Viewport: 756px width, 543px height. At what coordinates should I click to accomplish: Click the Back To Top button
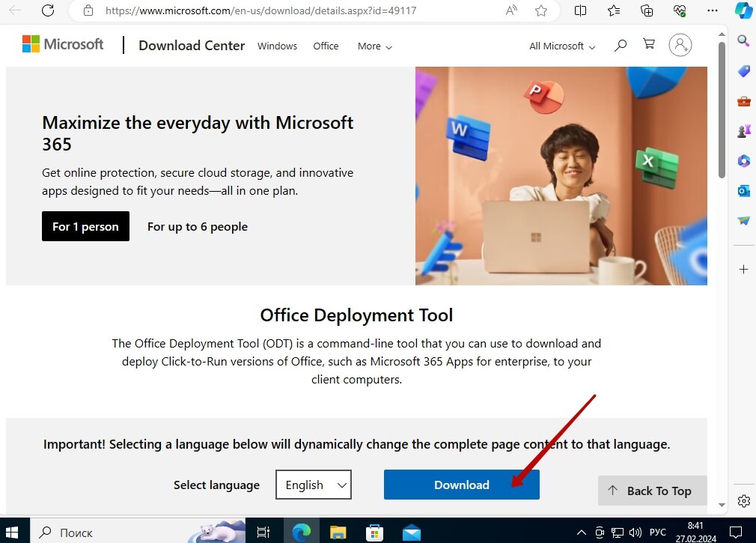653,491
